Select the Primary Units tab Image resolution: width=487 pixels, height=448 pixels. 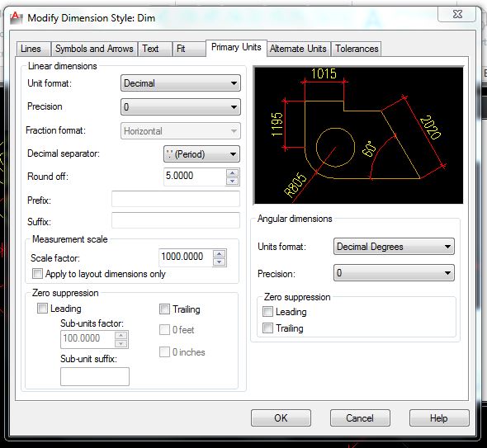[x=236, y=48]
